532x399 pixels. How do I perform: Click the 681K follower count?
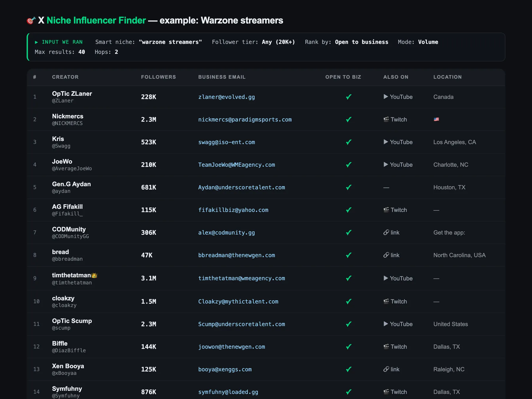[149, 187]
